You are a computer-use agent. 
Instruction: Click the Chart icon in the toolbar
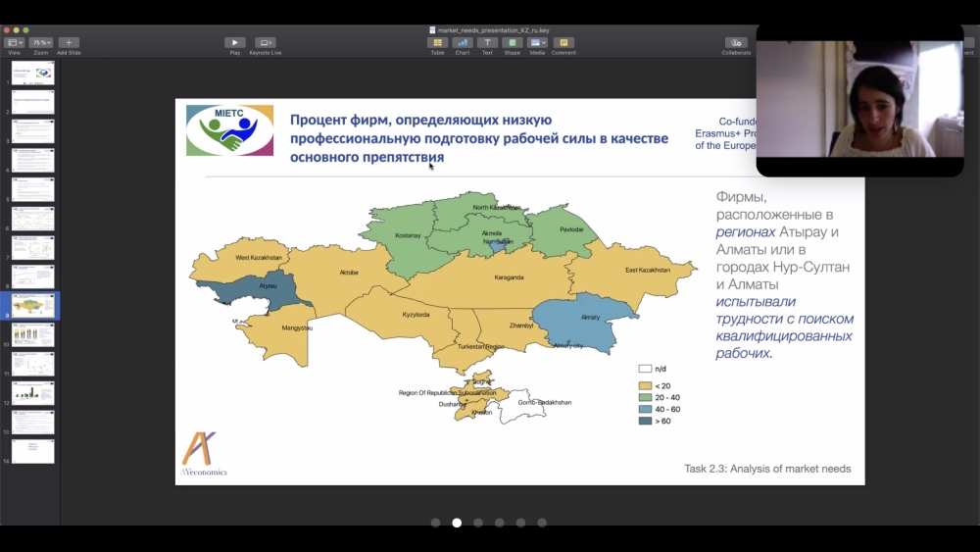click(x=463, y=42)
